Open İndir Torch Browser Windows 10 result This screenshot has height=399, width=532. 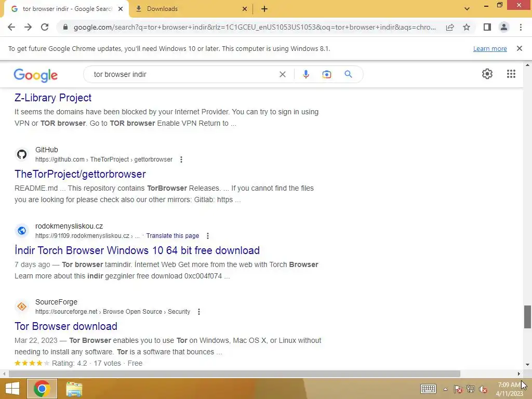click(x=137, y=250)
